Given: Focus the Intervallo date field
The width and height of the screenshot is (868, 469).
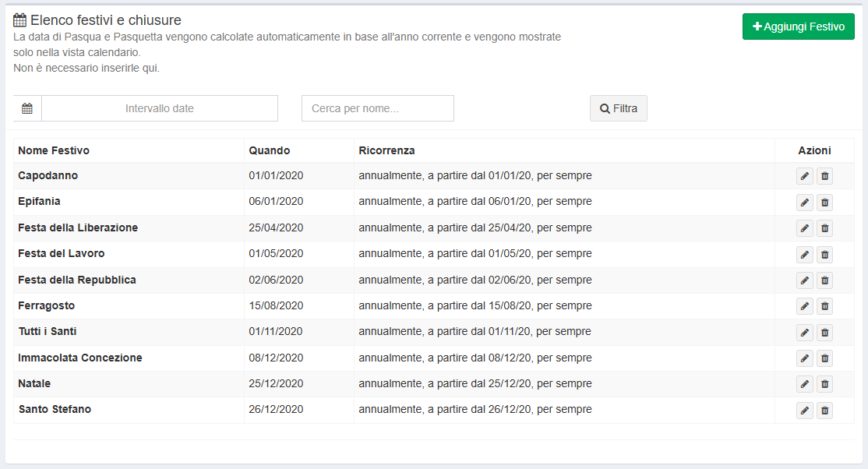Looking at the screenshot, I should tap(159, 108).
